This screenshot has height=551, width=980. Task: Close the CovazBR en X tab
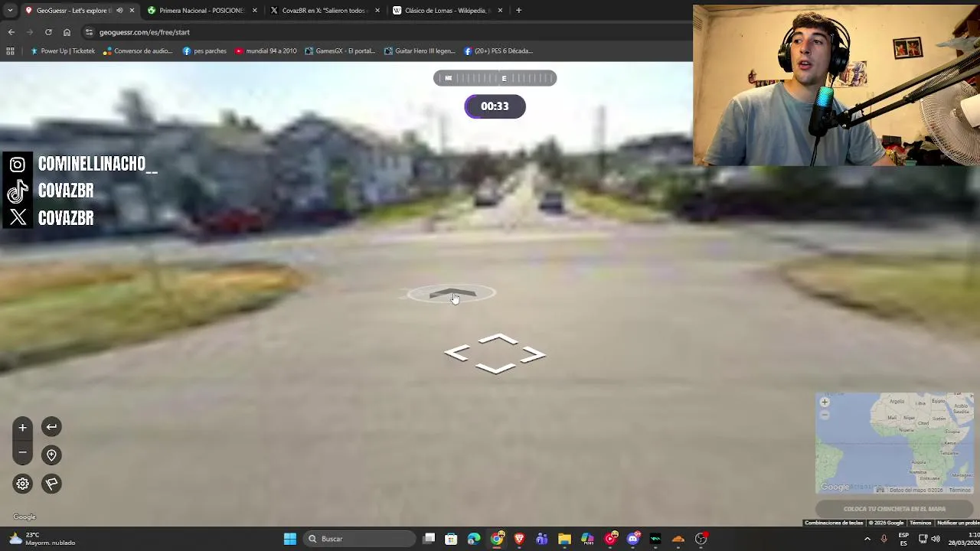(x=377, y=11)
